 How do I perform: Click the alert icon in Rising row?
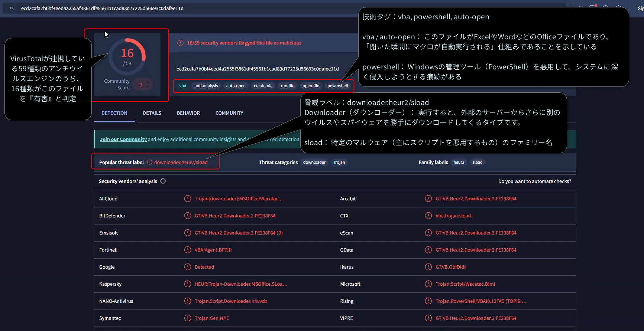click(x=428, y=301)
